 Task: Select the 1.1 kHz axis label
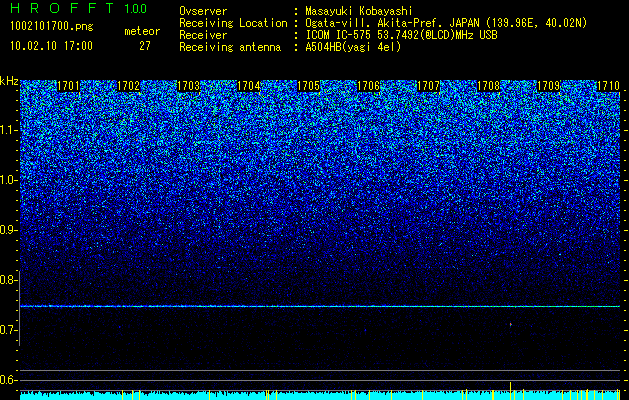[8, 130]
